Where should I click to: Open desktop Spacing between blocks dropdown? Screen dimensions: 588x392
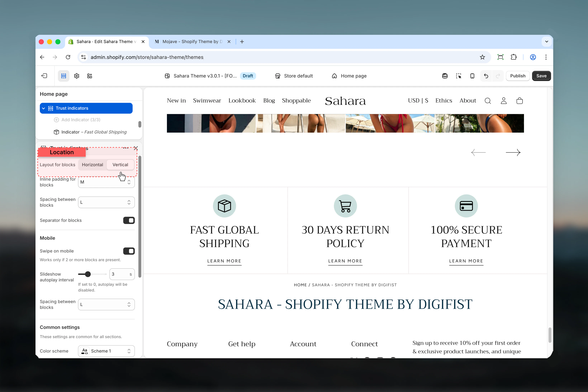click(x=106, y=202)
